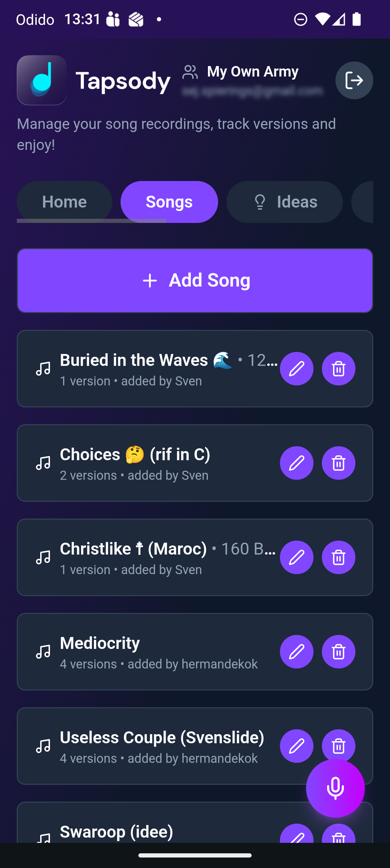This screenshot has width=390, height=868.
Task: Switch to the Home tab
Action: pos(64,201)
